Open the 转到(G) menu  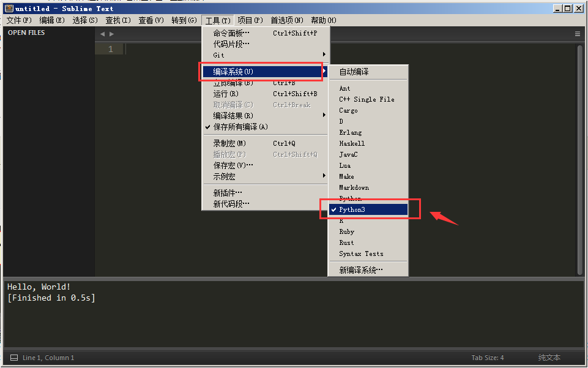click(x=184, y=20)
